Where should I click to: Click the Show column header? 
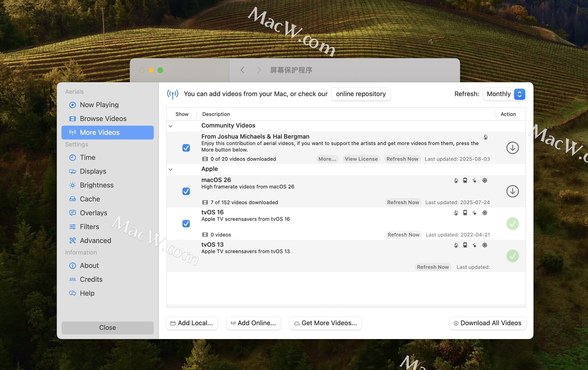point(182,114)
